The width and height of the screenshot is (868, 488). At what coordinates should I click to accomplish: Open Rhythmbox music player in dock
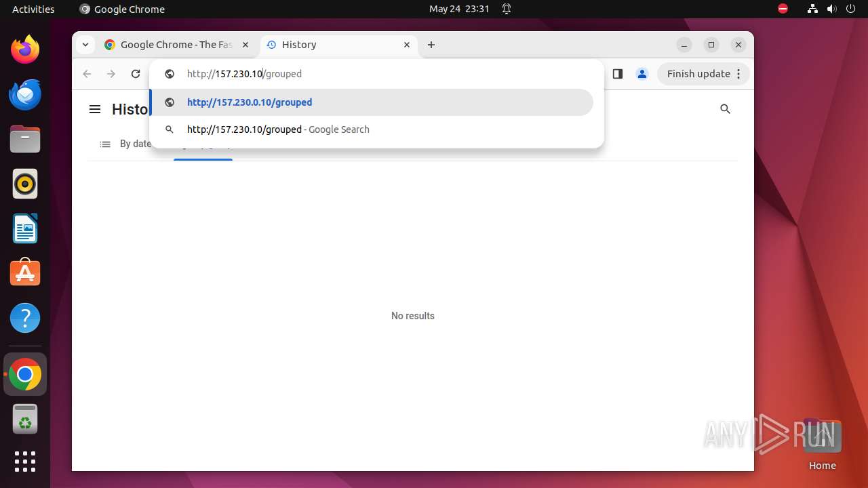click(x=25, y=184)
